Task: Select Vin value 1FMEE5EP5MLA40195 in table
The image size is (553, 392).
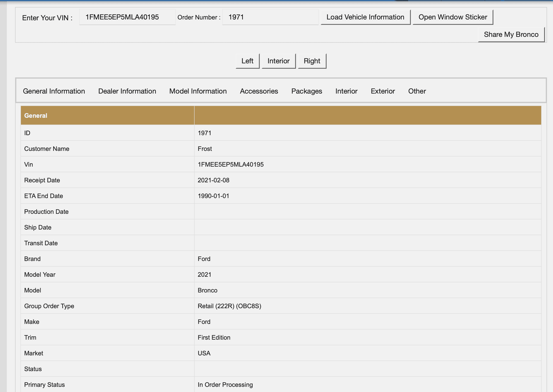Action: pyautogui.click(x=231, y=164)
